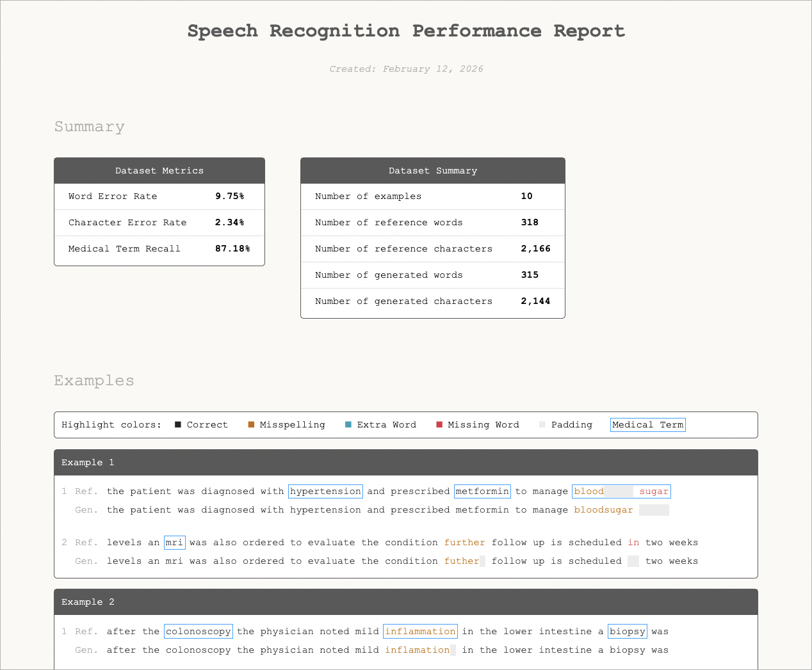Select the 2.34% value
This screenshot has width=812, height=670.
(230, 223)
